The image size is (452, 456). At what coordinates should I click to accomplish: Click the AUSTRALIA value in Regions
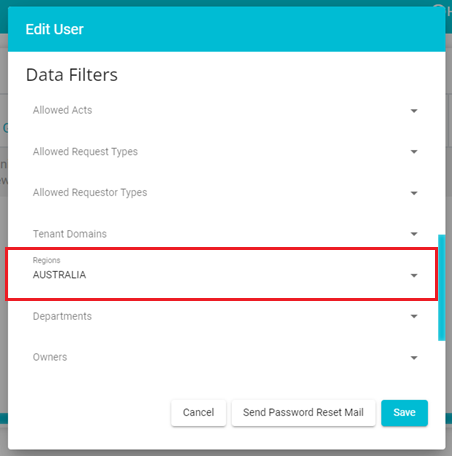[x=59, y=275]
